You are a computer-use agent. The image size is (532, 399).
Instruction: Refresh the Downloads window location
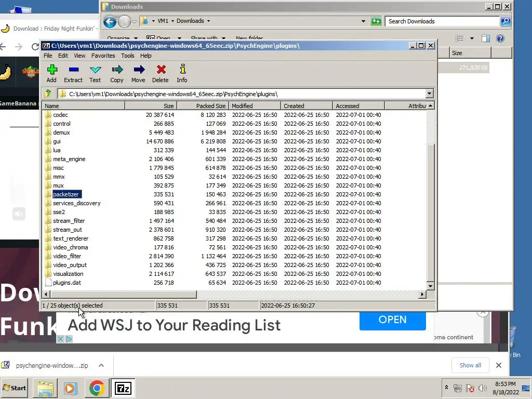pos(376,21)
